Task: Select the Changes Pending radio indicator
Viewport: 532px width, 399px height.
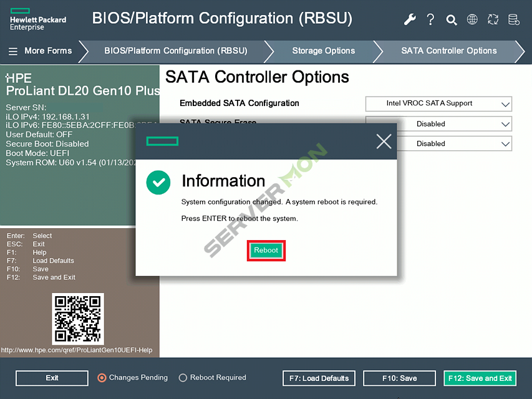Action: (102, 378)
